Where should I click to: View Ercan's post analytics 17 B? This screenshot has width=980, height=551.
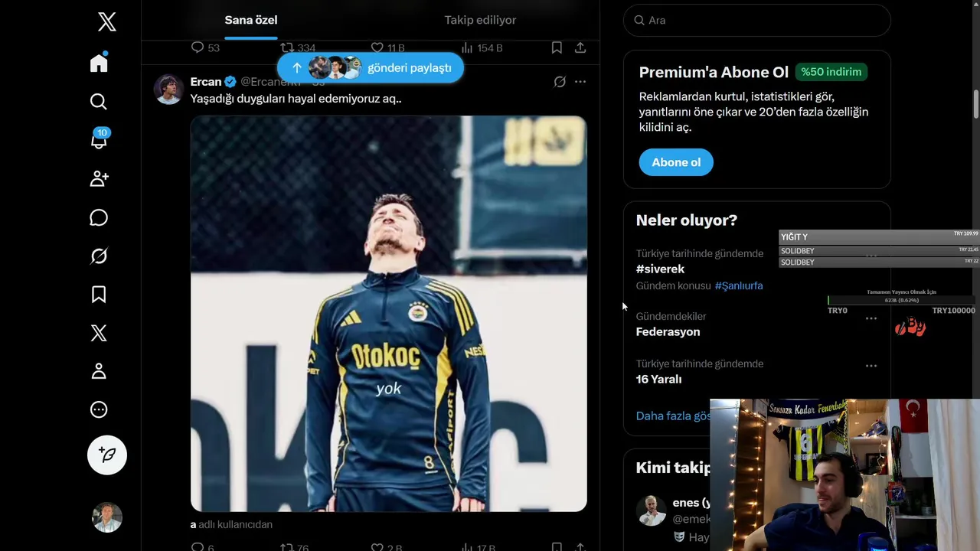479,546
